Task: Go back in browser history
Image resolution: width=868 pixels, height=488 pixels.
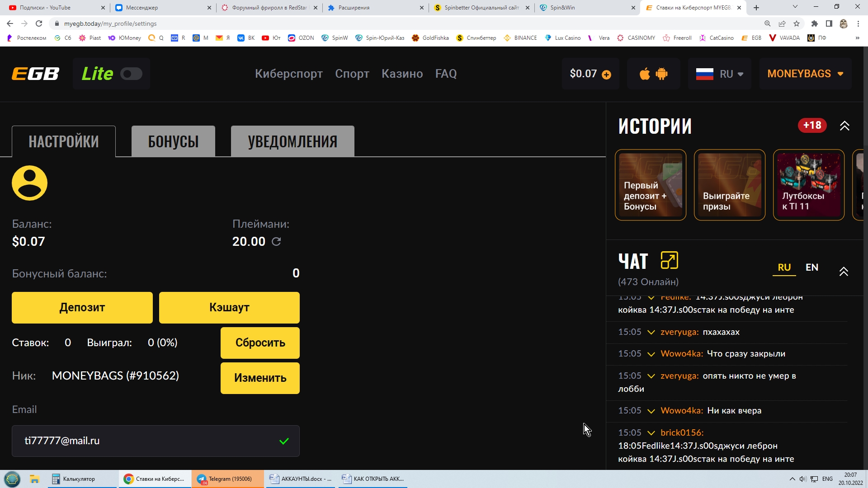Action: [x=10, y=23]
